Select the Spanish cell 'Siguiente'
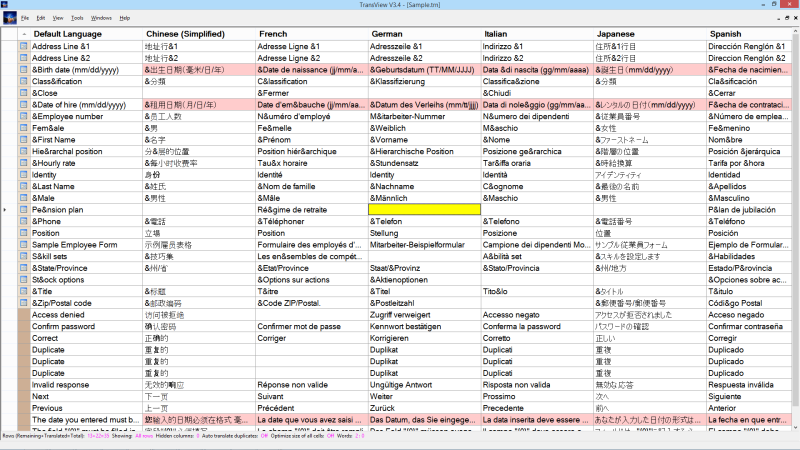Image resolution: width=800 pixels, height=450 pixels. (x=749, y=396)
